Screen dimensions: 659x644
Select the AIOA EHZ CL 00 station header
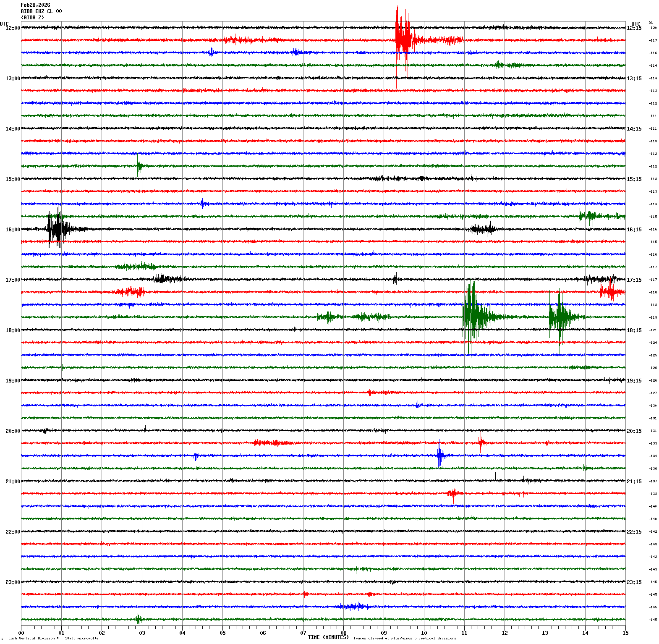41,11
